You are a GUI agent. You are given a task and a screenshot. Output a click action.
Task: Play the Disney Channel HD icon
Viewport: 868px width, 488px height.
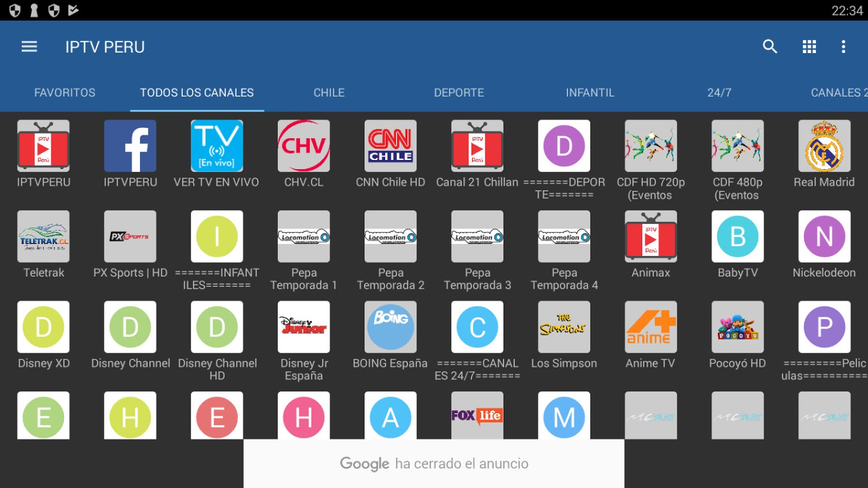[217, 327]
